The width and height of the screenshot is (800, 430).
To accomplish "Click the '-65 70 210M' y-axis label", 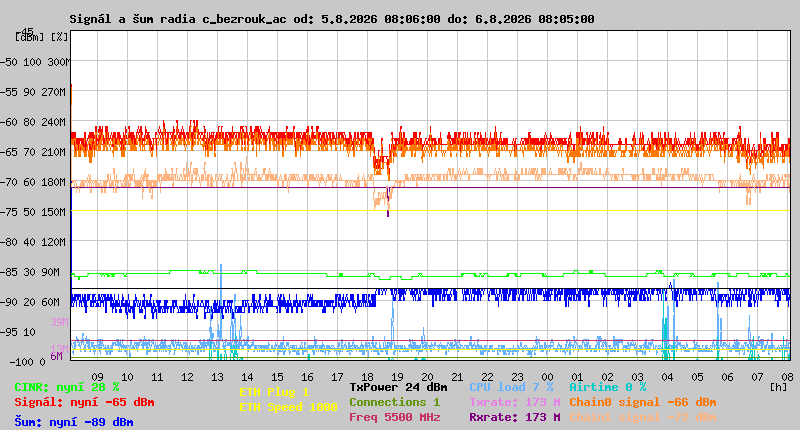I will [33, 152].
